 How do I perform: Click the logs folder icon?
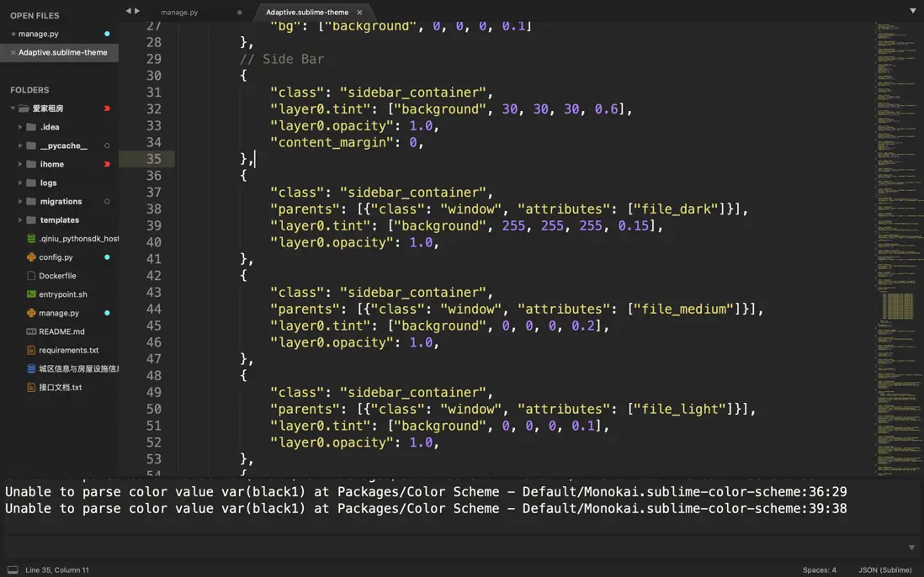31,183
